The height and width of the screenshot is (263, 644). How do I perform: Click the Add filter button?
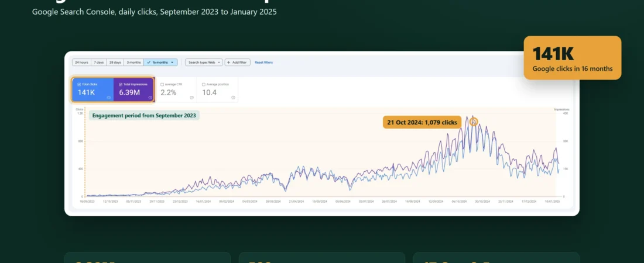pos(237,63)
